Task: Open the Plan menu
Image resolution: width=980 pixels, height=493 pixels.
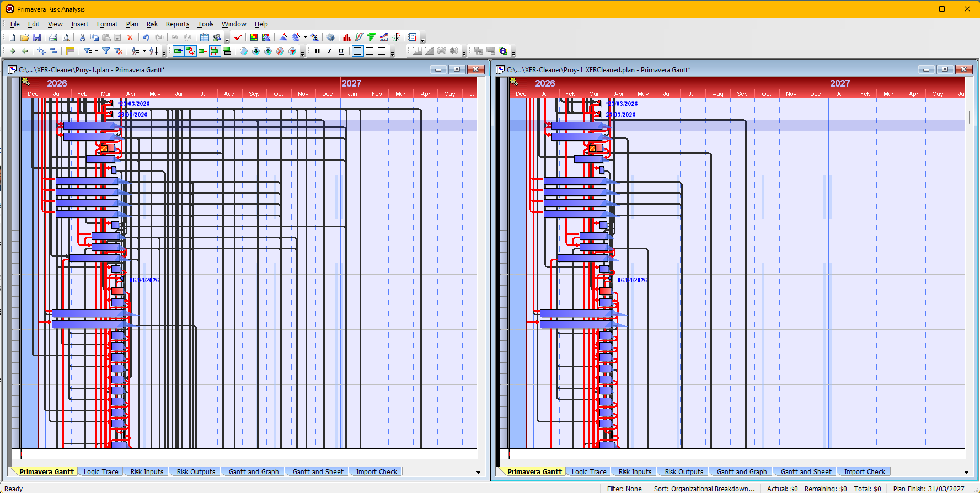Action: click(x=132, y=24)
